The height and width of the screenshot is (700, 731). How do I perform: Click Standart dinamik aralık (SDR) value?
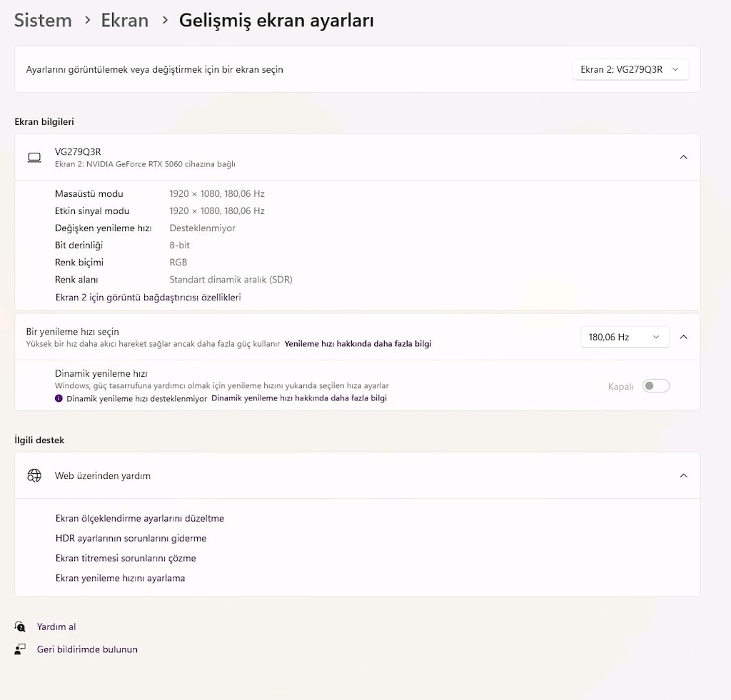pyautogui.click(x=231, y=280)
